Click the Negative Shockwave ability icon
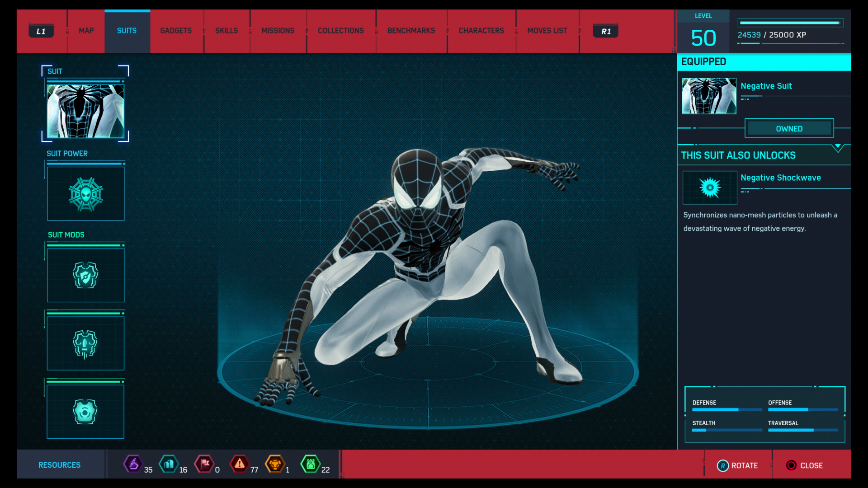This screenshot has width=868, height=488. (x=709, y=188)
